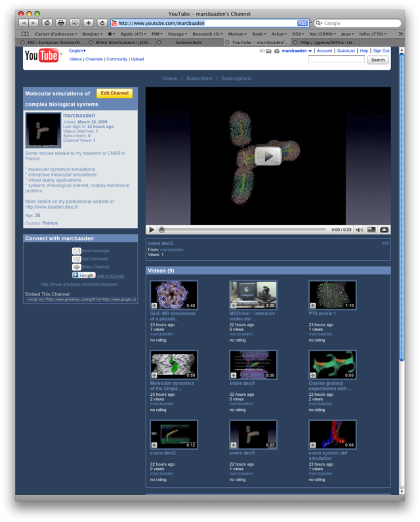Open the snare deci2 video thumbnail
This screenshot has height=522, width=420.
[174, 435]
